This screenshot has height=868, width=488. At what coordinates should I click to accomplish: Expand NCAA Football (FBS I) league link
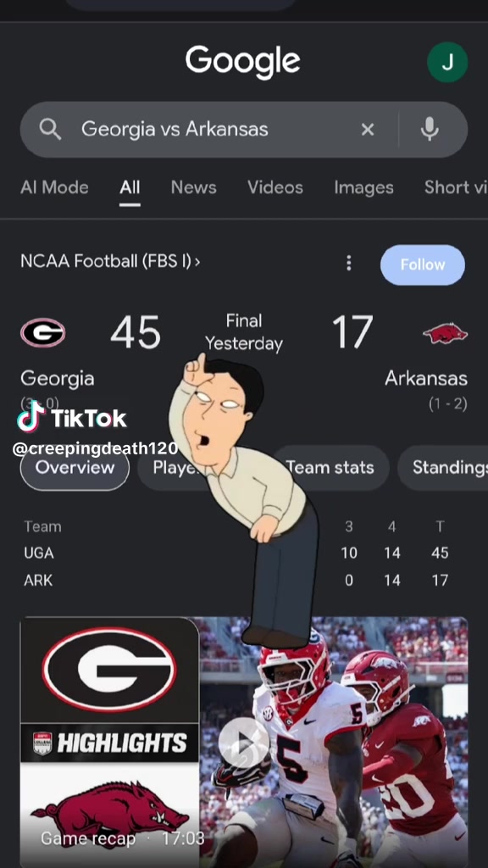[x=110, y=261]
